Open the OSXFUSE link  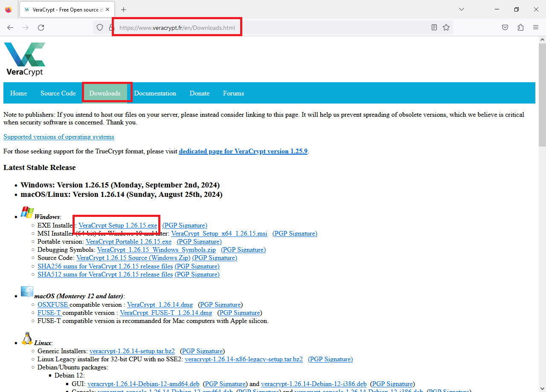pos(53,305)
